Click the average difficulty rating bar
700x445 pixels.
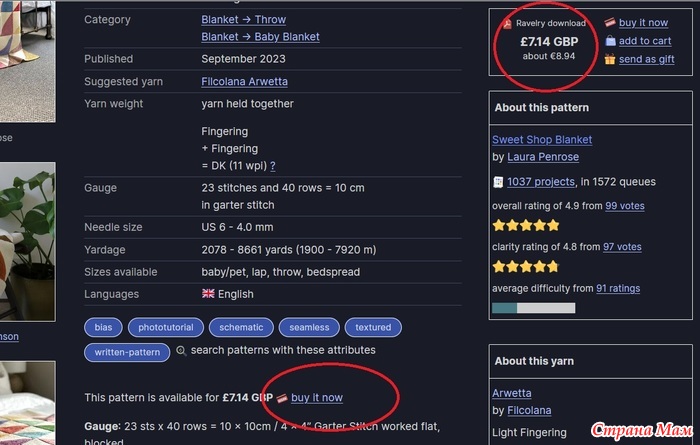[533, 308]
